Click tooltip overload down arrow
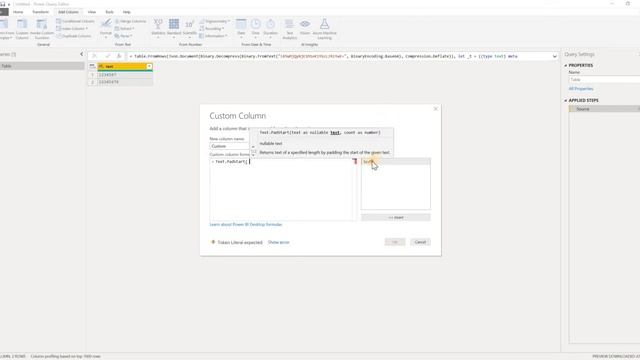The height and width of the screenshot is (360, 640). click(253, 155)
